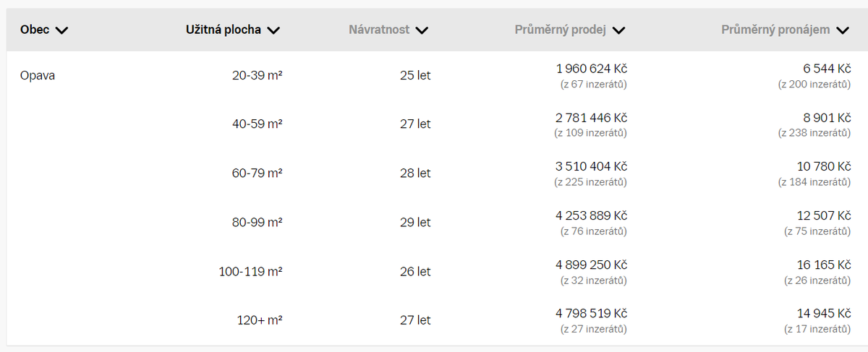868x352 pixels.
Task: Select the 20-39 m² area row
Action: click(257, 75)
